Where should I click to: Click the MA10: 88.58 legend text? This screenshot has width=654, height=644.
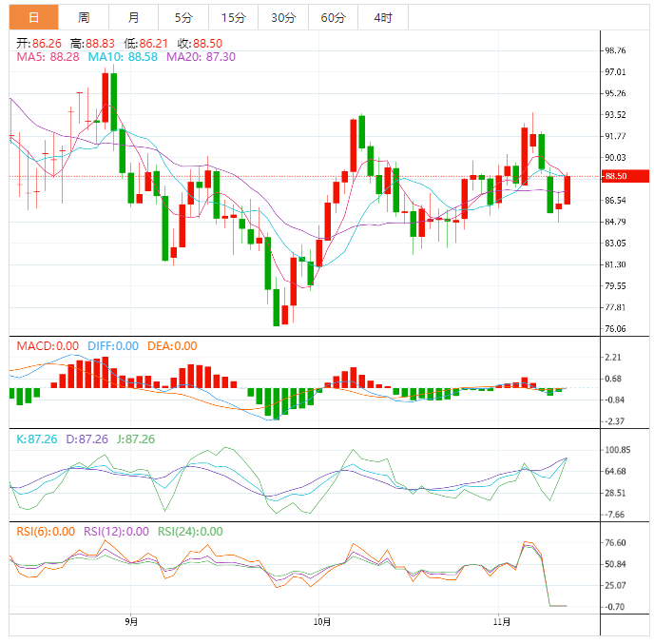point(123,57)
